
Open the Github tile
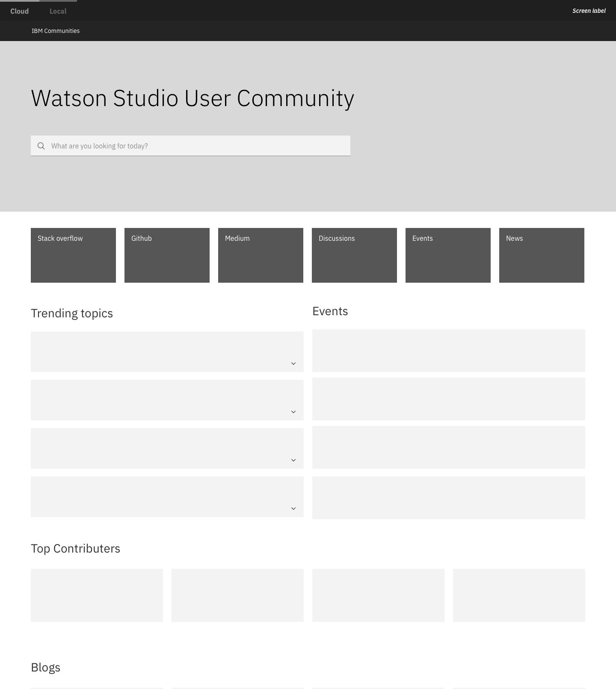tap(167, 255)
